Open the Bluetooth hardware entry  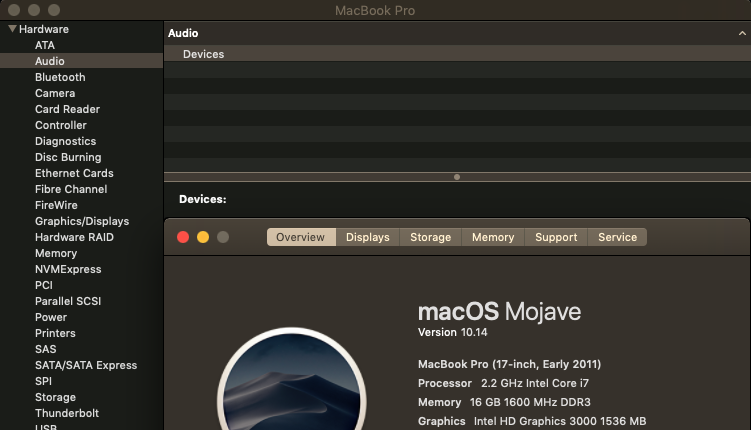(x=60, y=77)
